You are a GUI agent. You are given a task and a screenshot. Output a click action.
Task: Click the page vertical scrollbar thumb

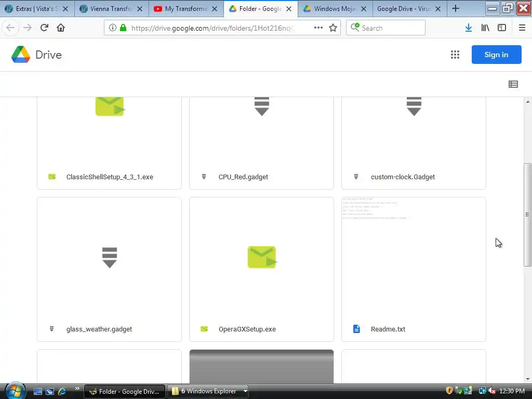coord(527,215)
